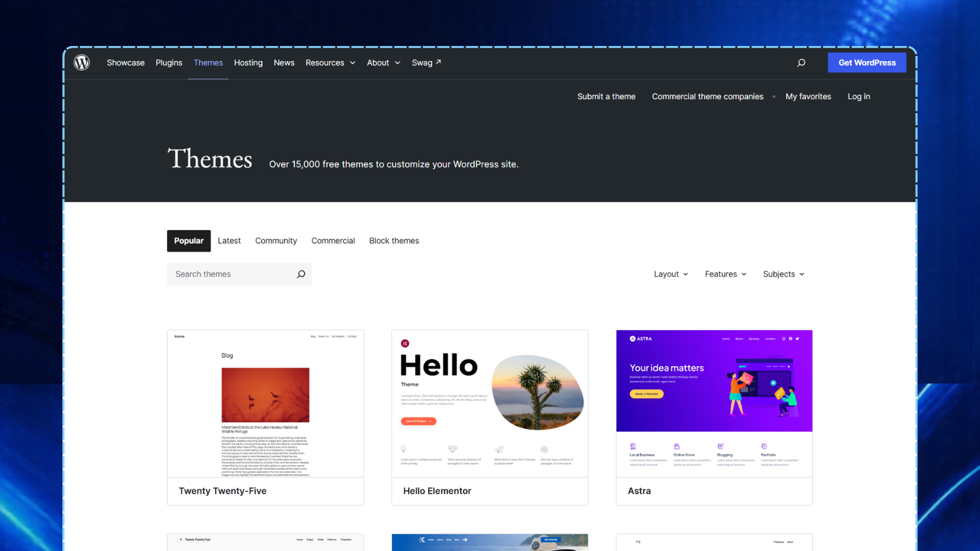Open Hosting in the top navigation
Screen dimensions: 980x551
pyautogui.click(x=249, y=62)
